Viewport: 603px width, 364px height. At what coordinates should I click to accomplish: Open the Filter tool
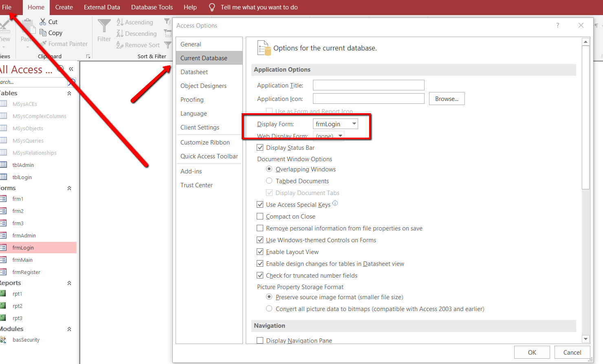click(104, 31)
